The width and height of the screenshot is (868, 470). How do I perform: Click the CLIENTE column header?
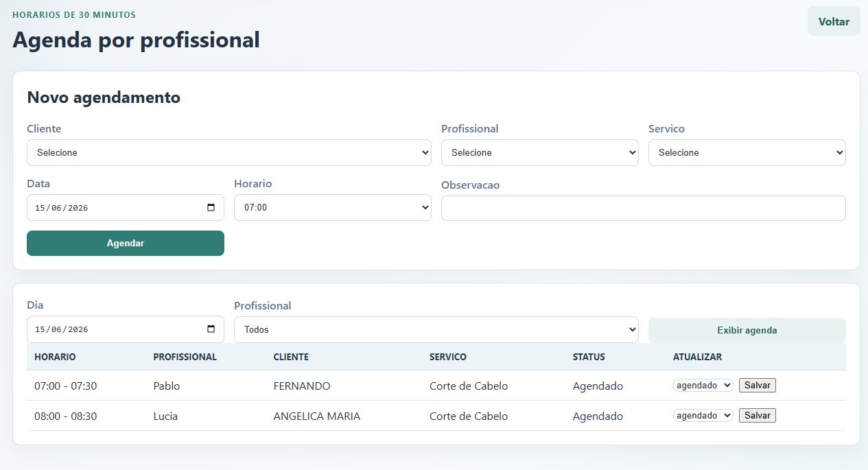click(291, 357)
